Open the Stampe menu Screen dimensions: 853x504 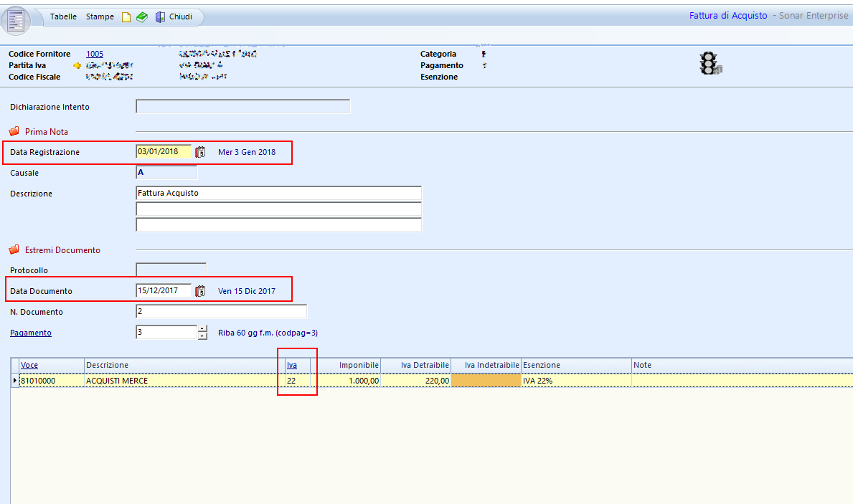coord(100,16)
